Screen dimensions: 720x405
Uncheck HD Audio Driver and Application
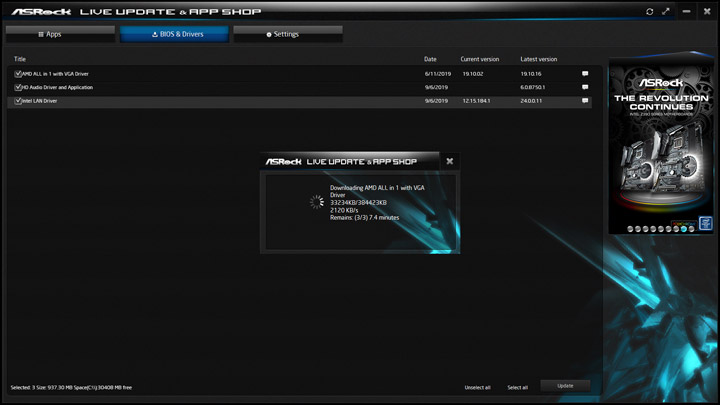[18, 87]
